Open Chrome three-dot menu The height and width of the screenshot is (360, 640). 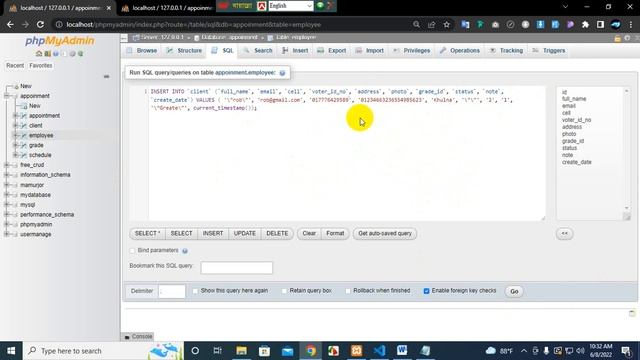click(x=631, y=24)
